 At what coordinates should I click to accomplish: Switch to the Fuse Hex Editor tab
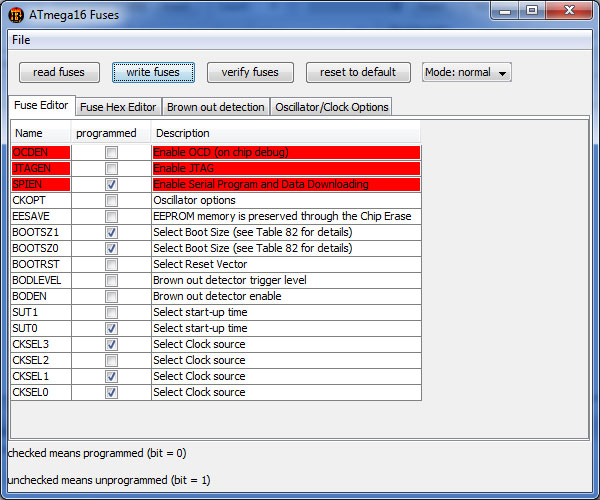pos(119,107)
